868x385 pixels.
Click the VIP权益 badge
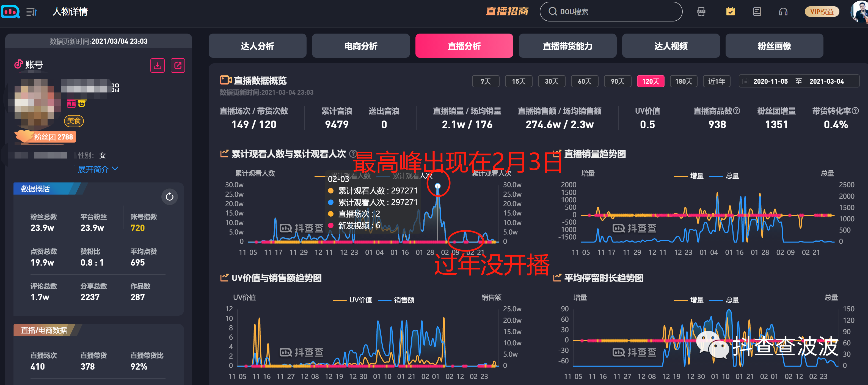click(x=822, y=12)
